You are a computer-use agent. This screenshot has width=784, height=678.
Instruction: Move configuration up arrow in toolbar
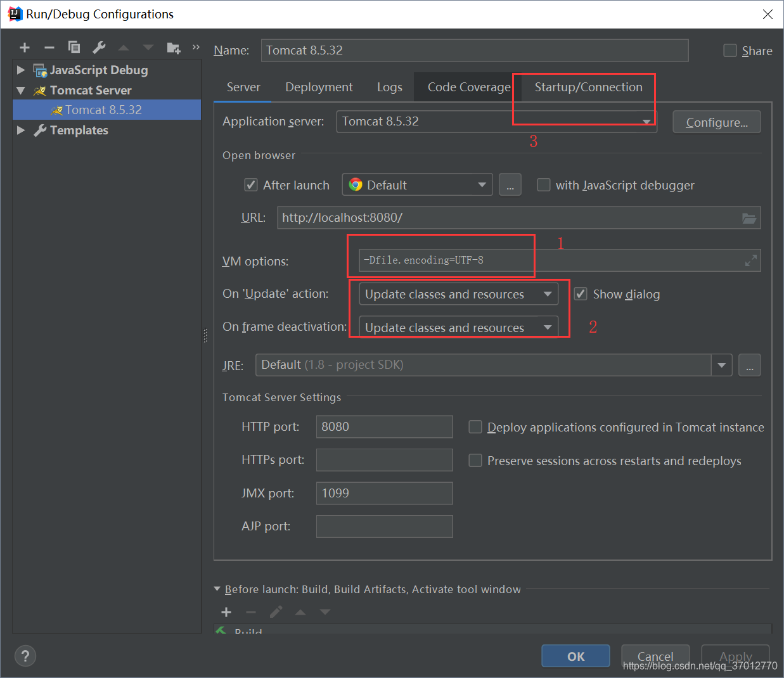tap(124, 48)
